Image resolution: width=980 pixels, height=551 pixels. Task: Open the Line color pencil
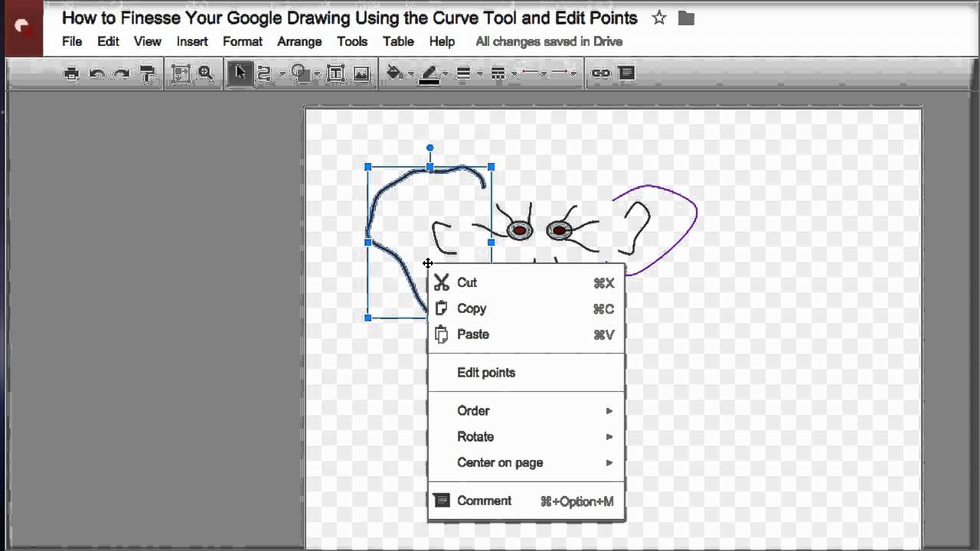pos(430,74)
